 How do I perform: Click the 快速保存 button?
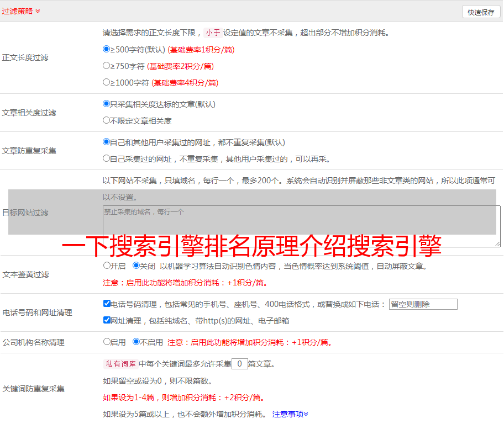(481, 12)
